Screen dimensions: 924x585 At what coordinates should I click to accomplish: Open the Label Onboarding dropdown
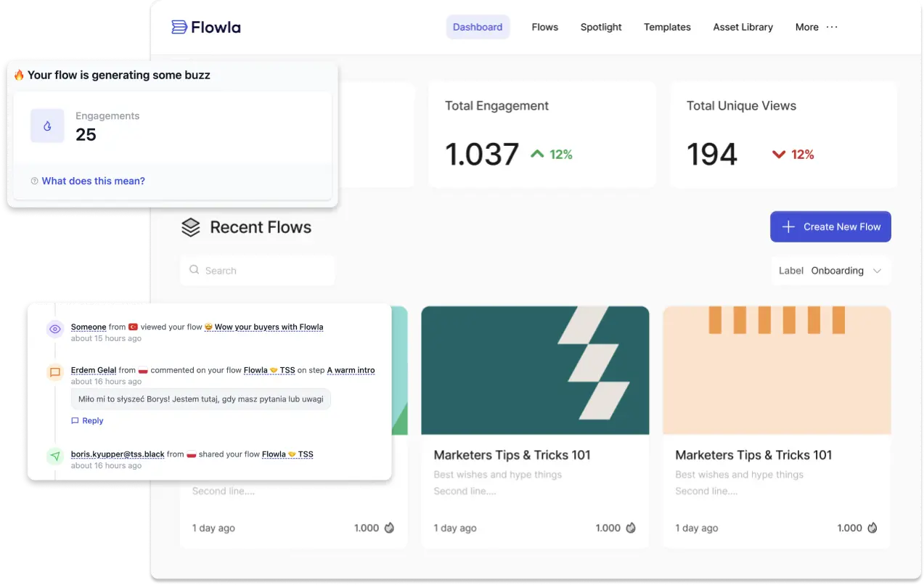tap(830, 271)
